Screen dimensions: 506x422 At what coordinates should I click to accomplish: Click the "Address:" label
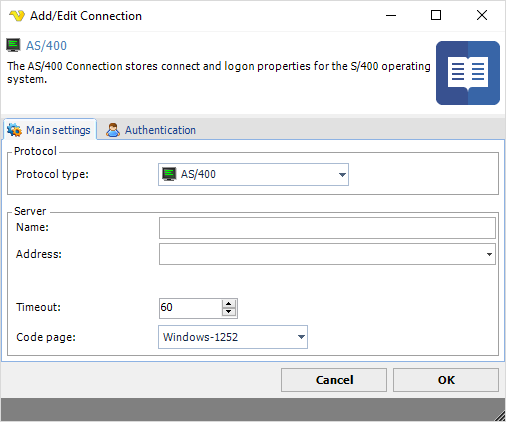pos(39,254)
